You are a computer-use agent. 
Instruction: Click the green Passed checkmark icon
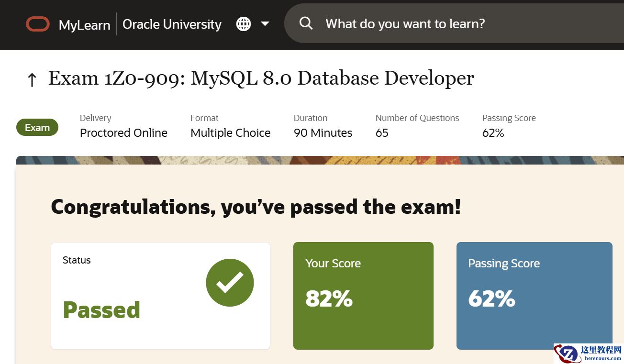230,282
